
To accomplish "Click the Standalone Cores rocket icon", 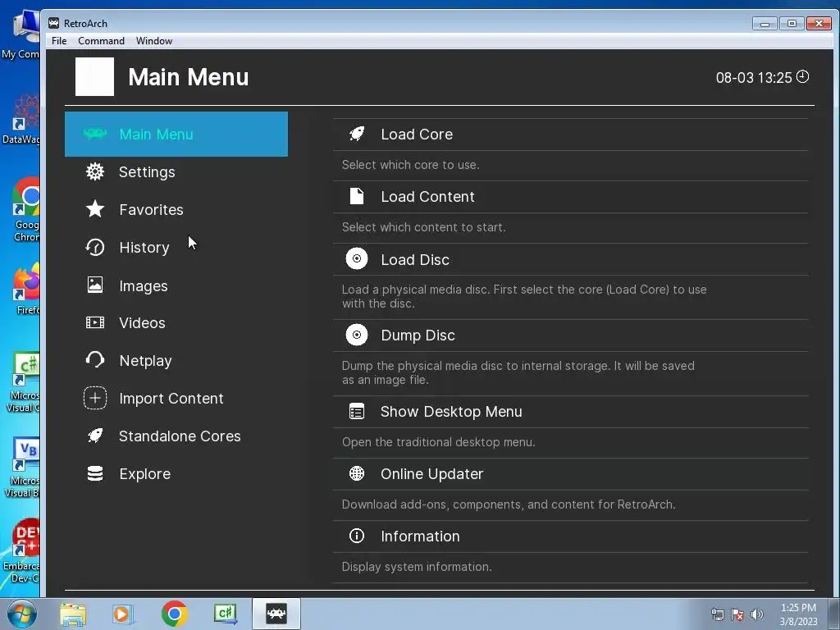I will [x=95, y=436].
